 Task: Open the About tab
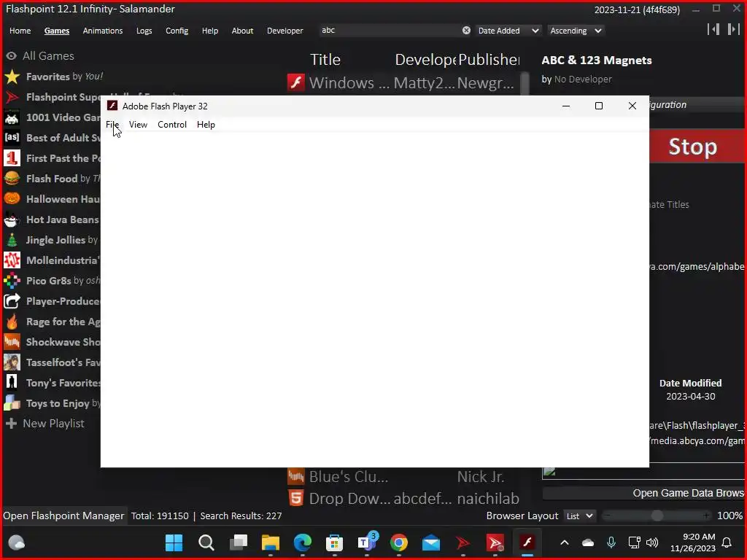point(242,31)
